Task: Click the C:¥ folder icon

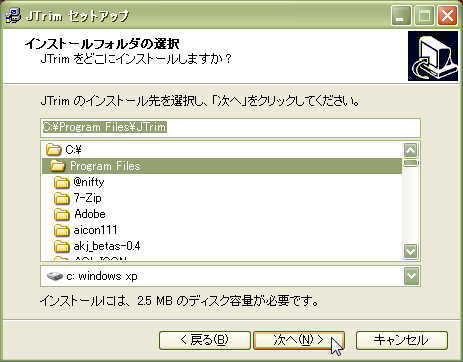Action: 54,150
